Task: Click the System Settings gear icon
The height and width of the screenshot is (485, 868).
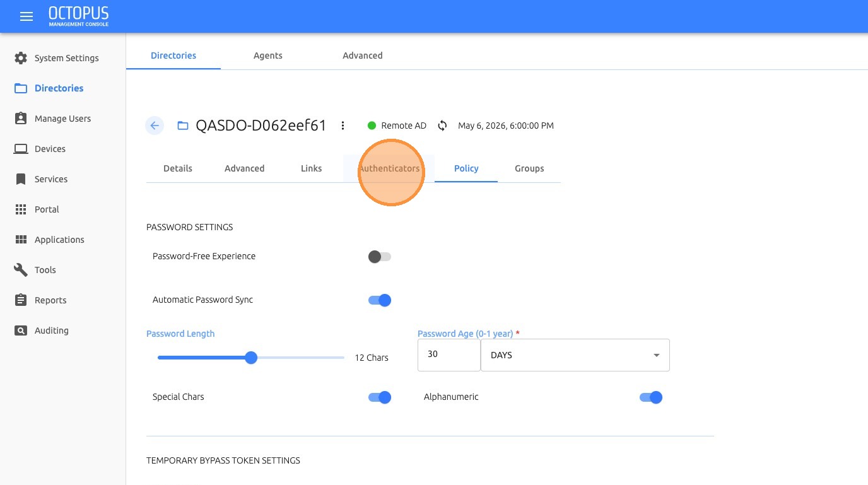Action: 21,58
